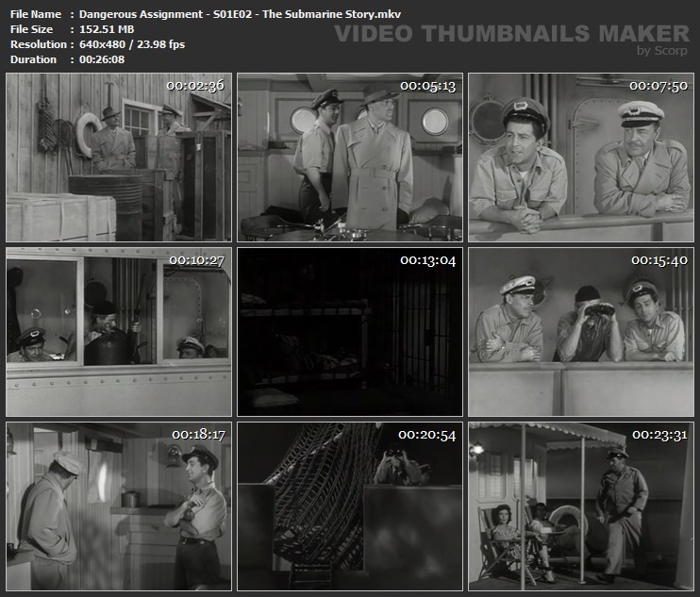Select the thumbnail stamped 00:10:27
This screenshot has height=597, width=700.
coord(119,332)
